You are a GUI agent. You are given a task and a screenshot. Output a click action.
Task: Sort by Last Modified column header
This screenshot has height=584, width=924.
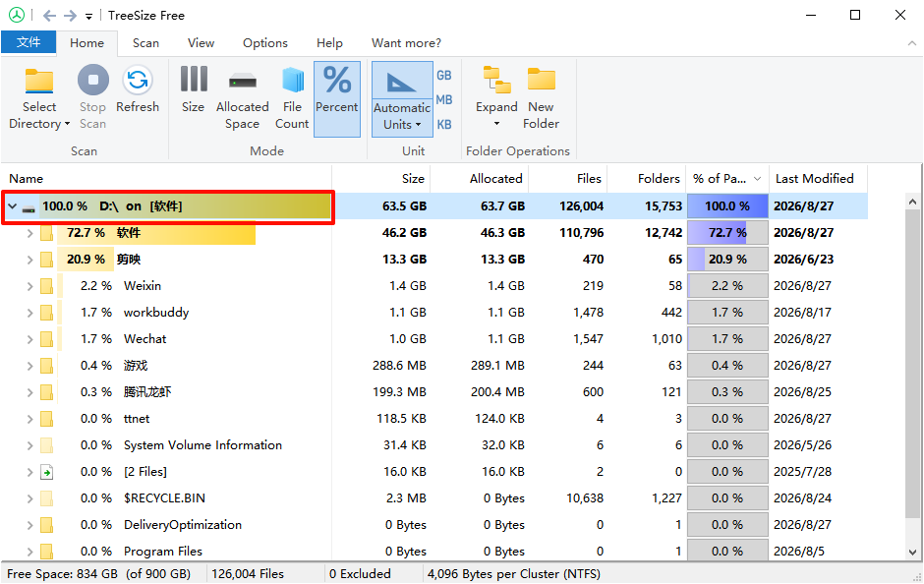pos(819,179)
